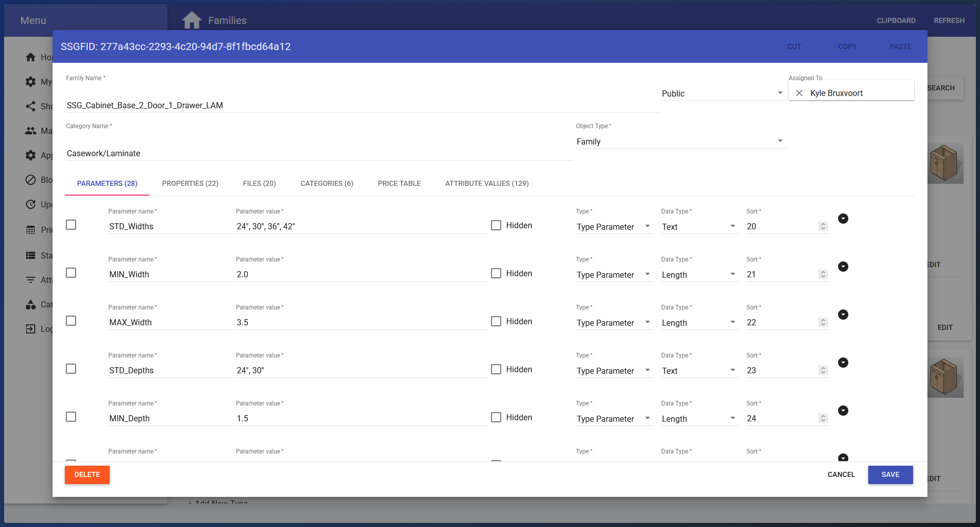Enable the Hidden checkbox for MIN_Width
This screenshot has width=980, height=527.
click(496, 273)
